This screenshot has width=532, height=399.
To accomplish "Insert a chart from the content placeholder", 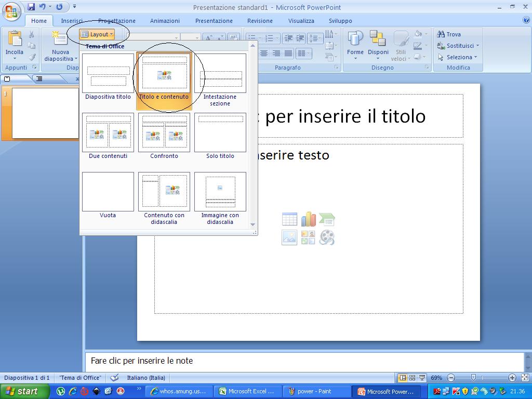I will [309, 219].
